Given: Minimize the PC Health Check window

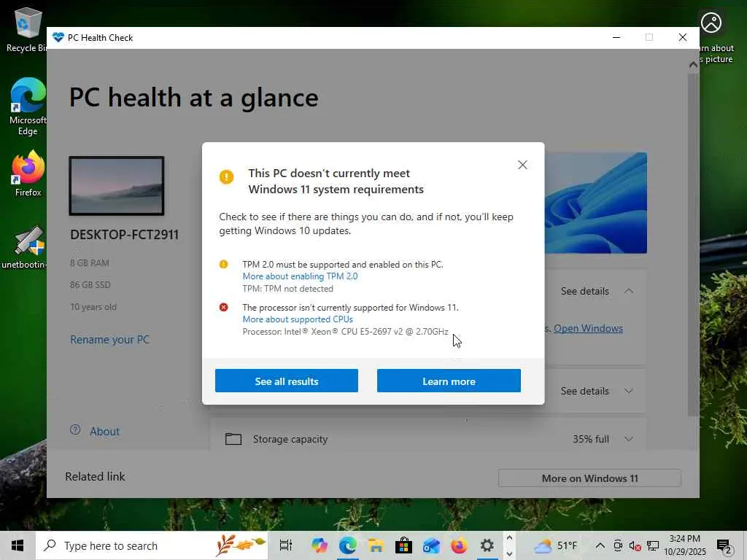Looking at the screenshot, I should click(616, 37).
